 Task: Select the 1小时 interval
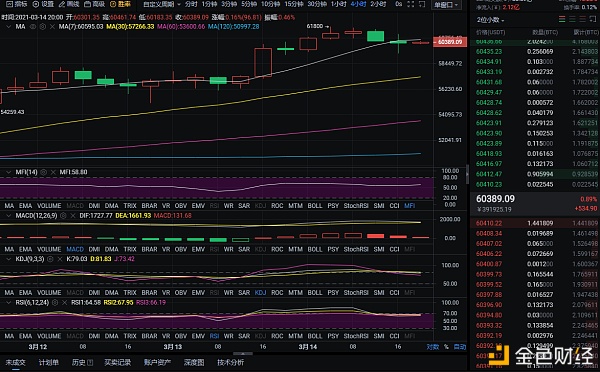pos(339,4)
